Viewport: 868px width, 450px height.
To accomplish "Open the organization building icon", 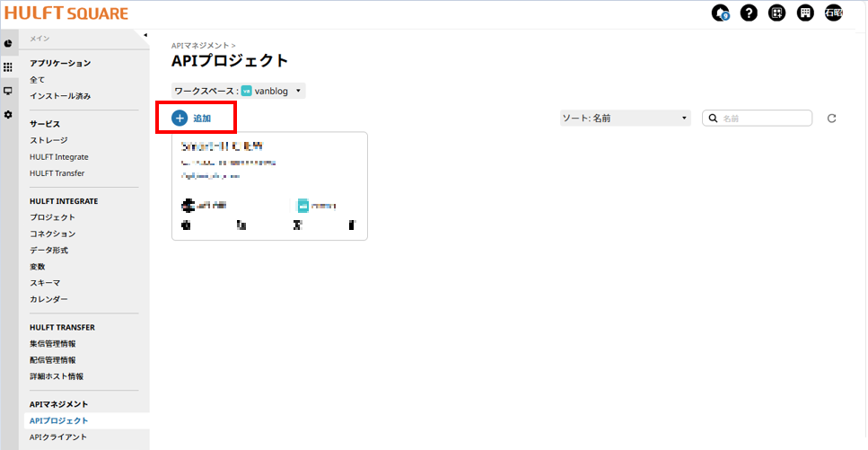I will (x=805, y=13).
